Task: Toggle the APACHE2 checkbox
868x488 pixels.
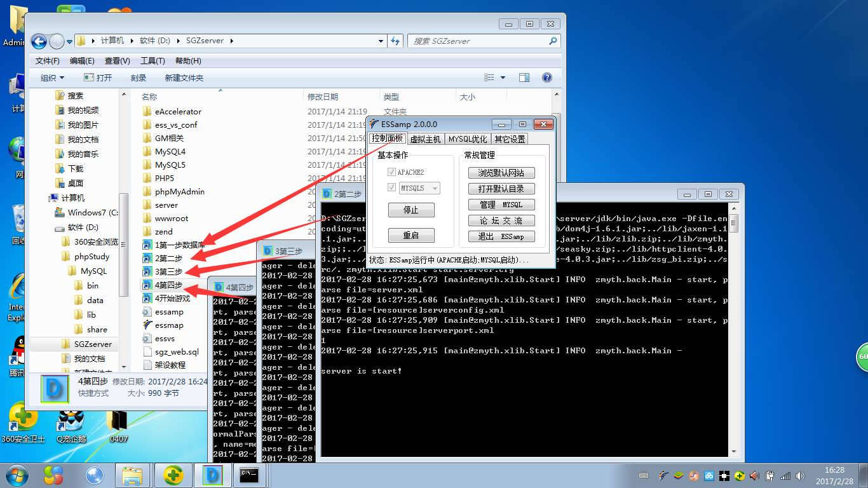Action: [391, 172]
